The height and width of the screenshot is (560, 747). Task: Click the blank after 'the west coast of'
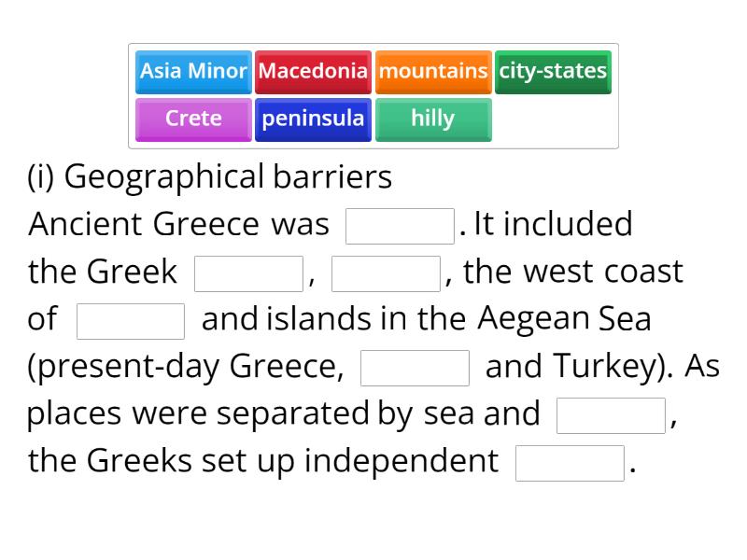[130, 320]
